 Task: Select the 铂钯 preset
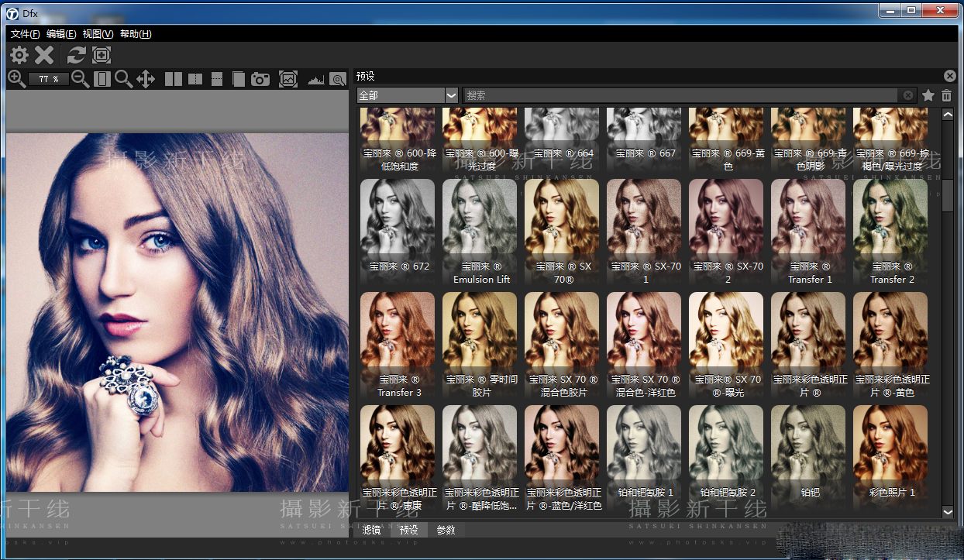tap(810, 459)
